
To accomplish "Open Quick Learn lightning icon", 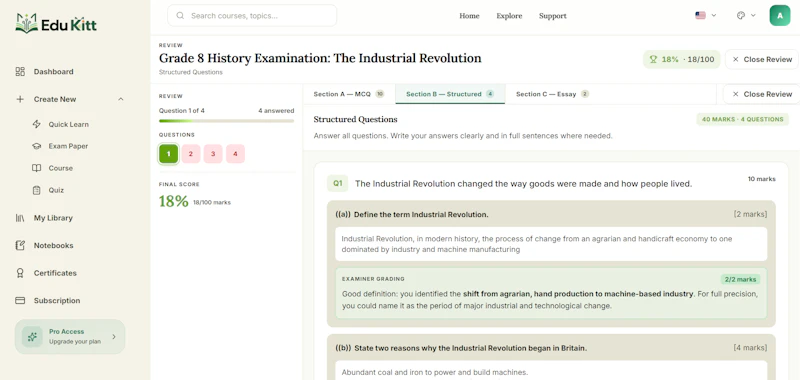I will (x=36, y=124).
